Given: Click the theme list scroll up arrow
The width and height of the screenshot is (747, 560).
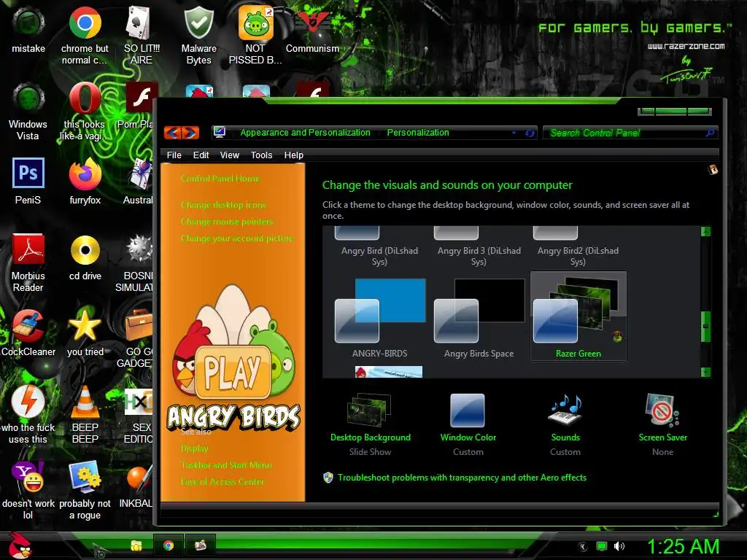Looking at the screenshot, I should (705, 232).
